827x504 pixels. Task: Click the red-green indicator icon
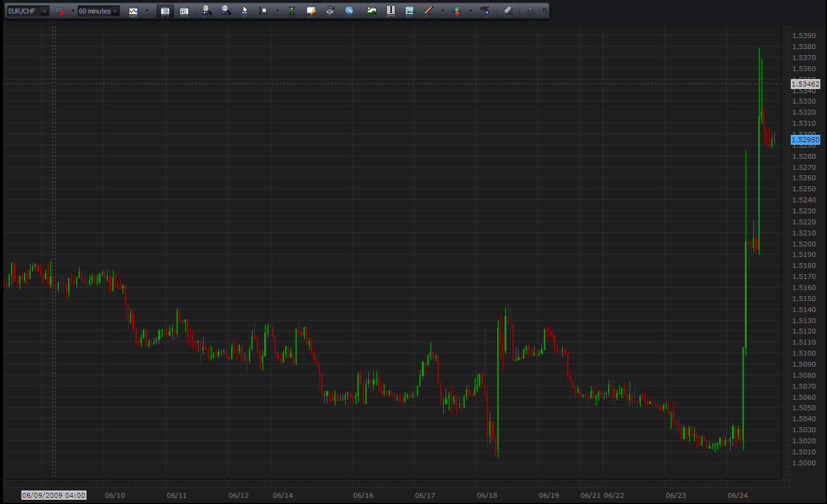[x=457, y=10]
